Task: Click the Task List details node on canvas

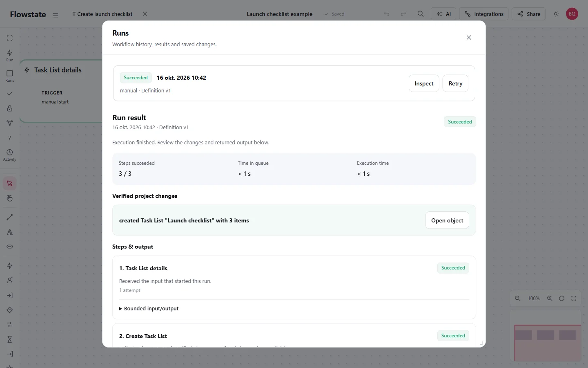Action: point(61,91)
